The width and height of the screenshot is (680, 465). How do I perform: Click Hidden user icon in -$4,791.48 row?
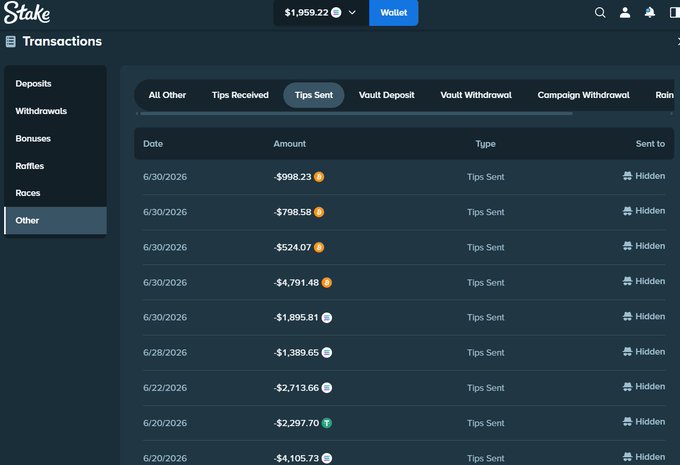click(x=627, y=281)
